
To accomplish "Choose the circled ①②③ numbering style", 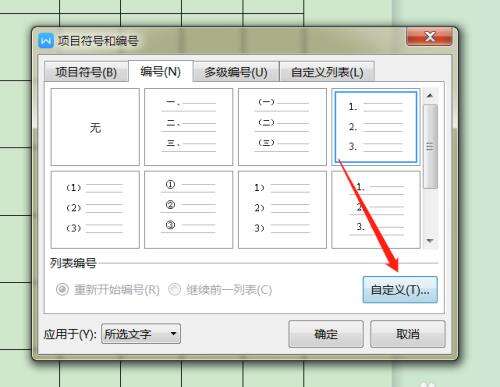I will (189, 210).
